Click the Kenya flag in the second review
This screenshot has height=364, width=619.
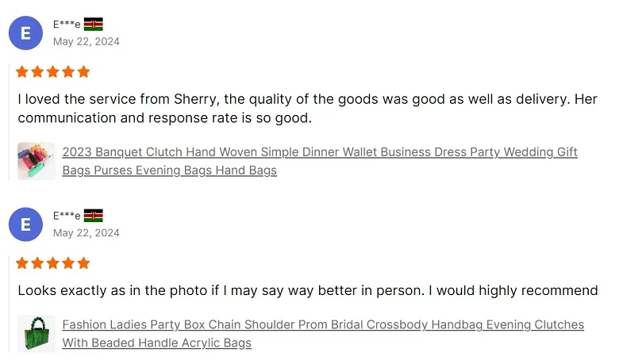coord(94,216)
